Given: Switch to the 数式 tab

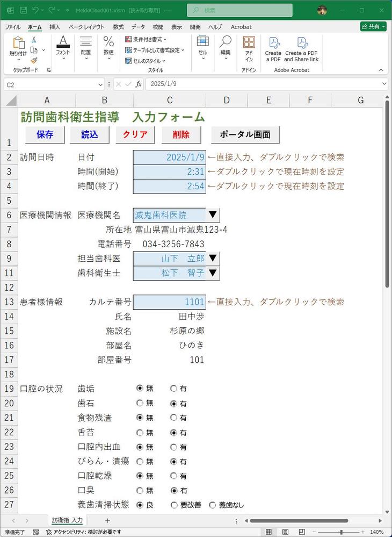Looking at the screenshot, I should (x=118, y=27).
